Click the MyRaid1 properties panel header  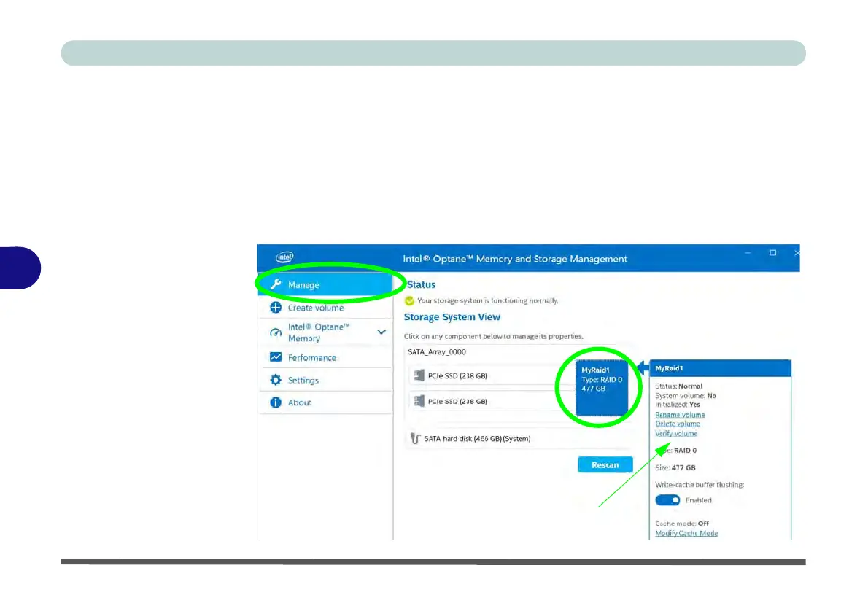720,368
